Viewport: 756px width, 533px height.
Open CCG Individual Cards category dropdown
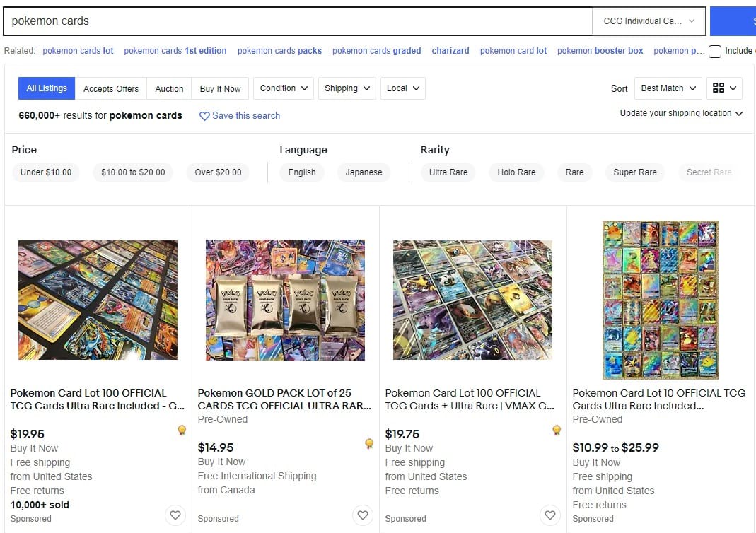pyautogui.click(x=649, y=21)
